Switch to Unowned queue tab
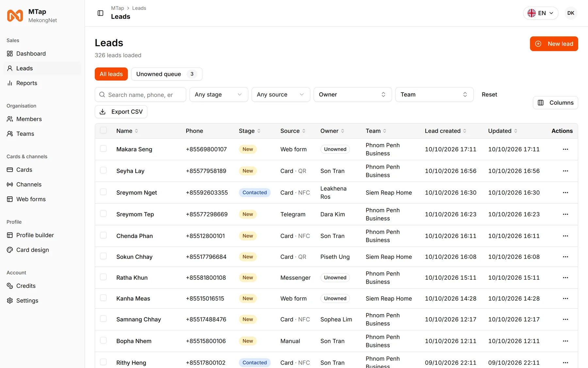 coord(167,74)
